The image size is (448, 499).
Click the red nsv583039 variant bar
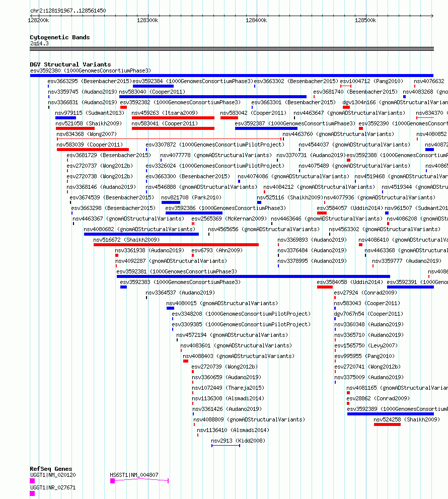(x=93, y=149)
